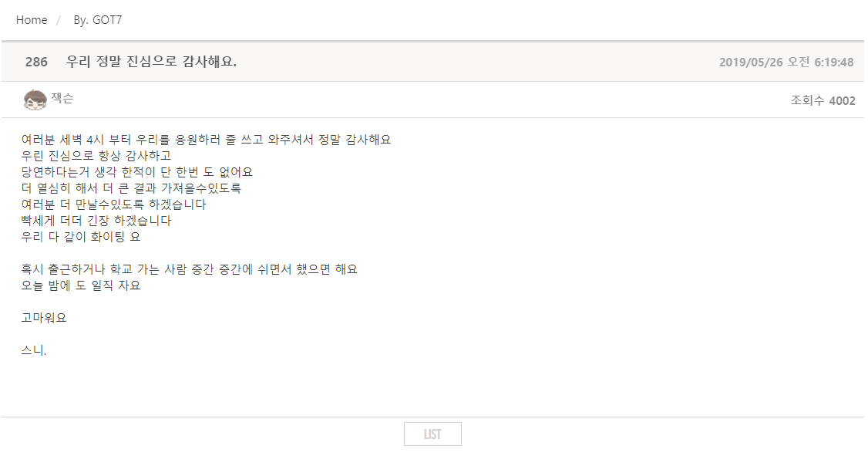
Task: Go to Home in the breadcrumb
Action: [x=32, y=20]
